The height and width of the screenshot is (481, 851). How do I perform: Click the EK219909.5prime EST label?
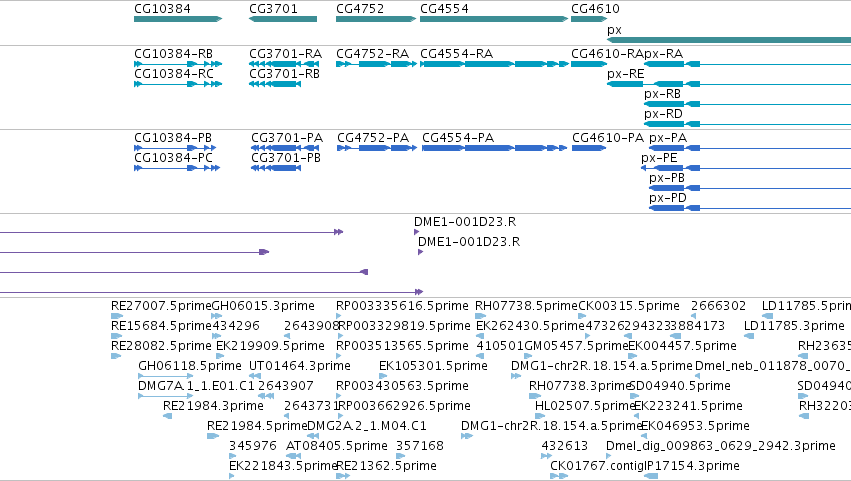tap(270, 346)
